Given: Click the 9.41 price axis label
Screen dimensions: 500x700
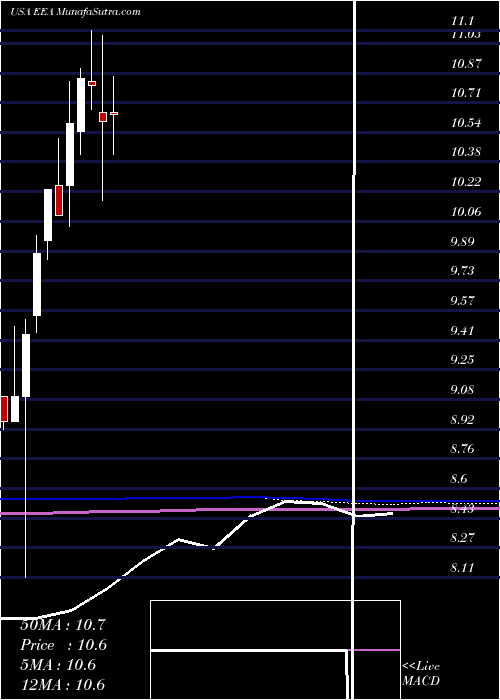Looking at the screenshot, I should tap(462, 330).
